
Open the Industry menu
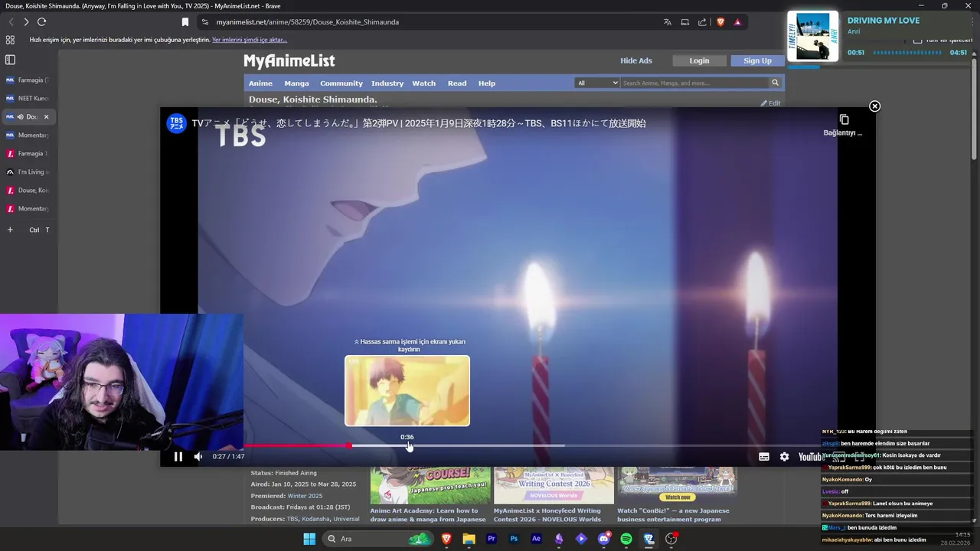[x=387, y=83]
